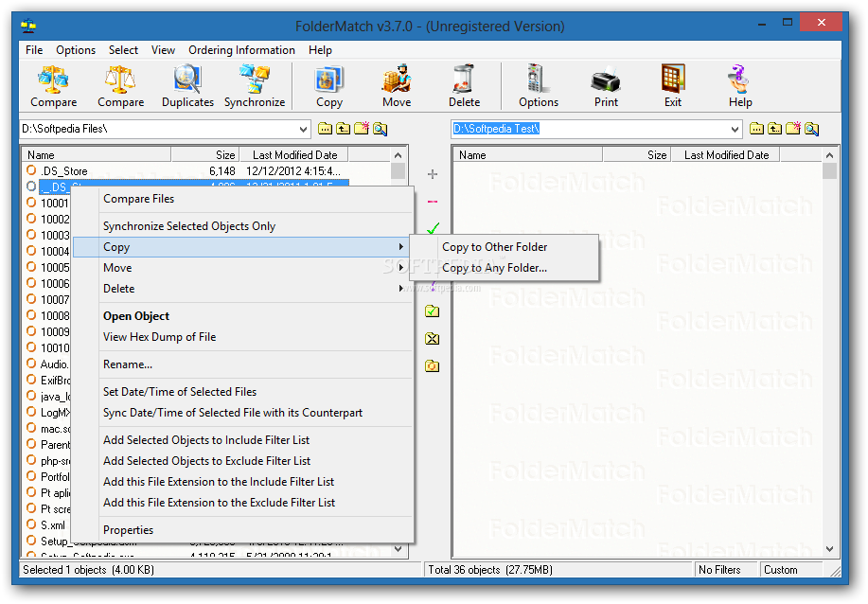
Task: Open the Ordering Information menu
Action: 242,50
